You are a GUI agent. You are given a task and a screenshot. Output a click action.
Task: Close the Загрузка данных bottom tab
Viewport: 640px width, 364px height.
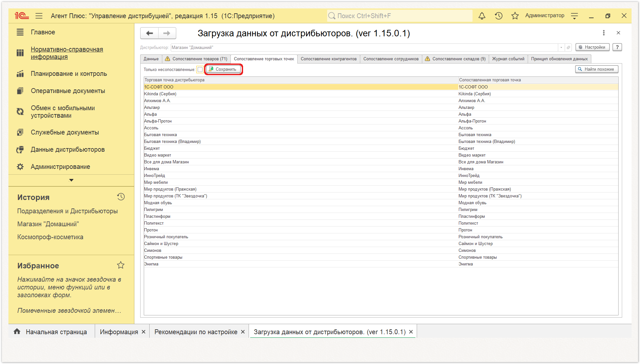411,332
